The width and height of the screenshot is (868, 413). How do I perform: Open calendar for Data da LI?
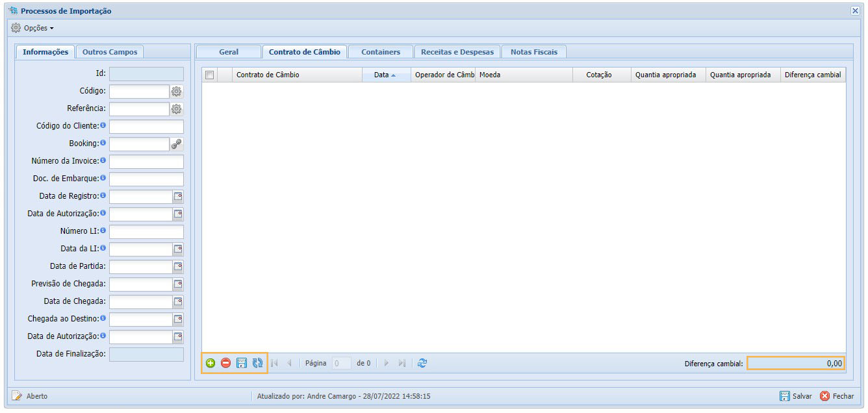coord(178,249)
